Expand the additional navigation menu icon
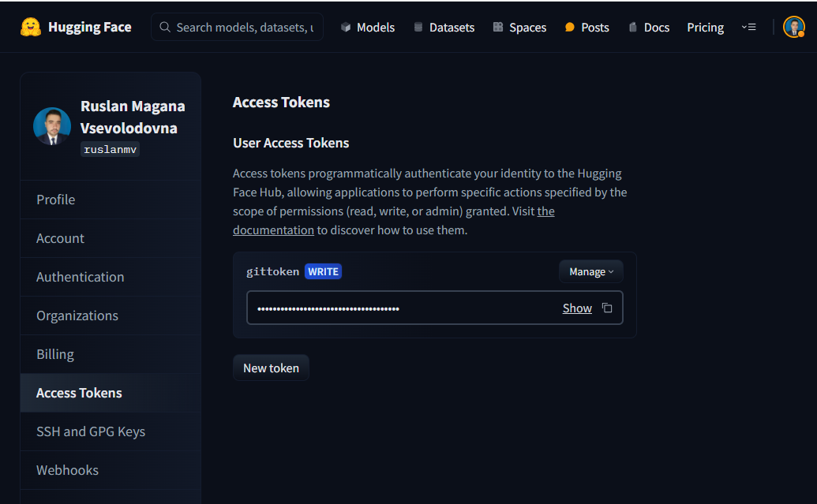 749,27
